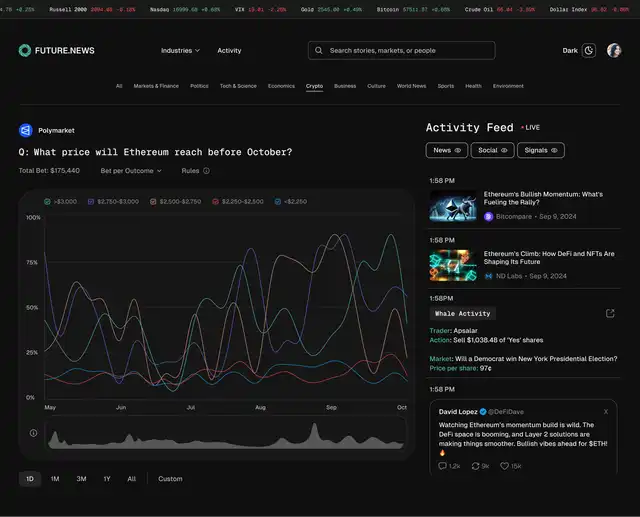Viewport: 640px width, 517px height.
Task: Click the Polymarket source name
Action: coord(56,131)
